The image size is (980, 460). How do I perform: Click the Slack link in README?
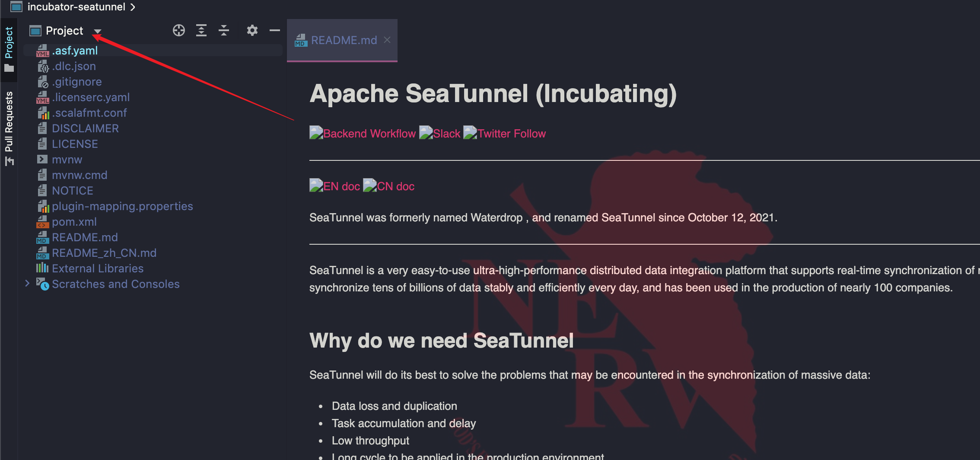coord(447,133)
